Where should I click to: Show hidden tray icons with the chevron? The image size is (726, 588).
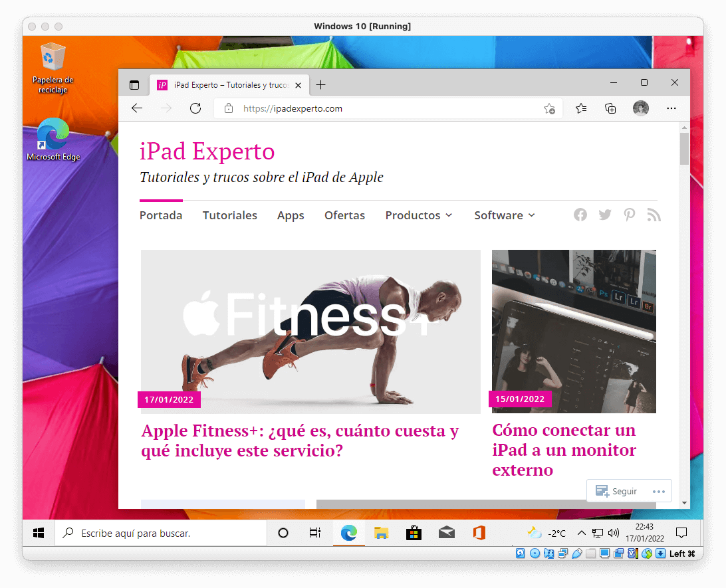tap(581, 533)
